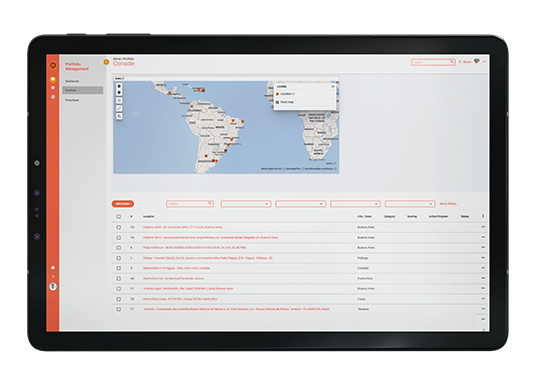Click the fullscreen arrows tool on the map

click(x=119, y=108)
